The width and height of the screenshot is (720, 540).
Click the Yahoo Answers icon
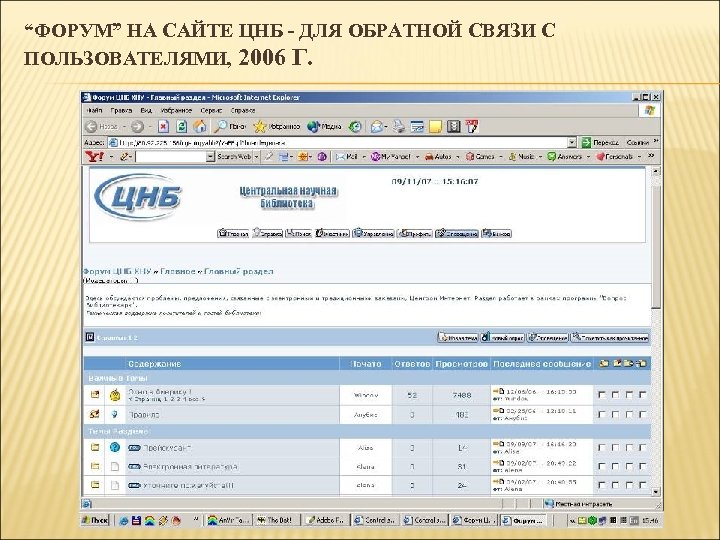[x=552, y=157]
